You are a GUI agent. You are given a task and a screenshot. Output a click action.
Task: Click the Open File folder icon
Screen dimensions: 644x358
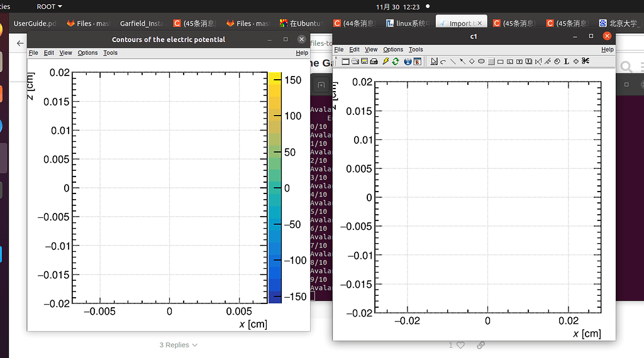355,61
